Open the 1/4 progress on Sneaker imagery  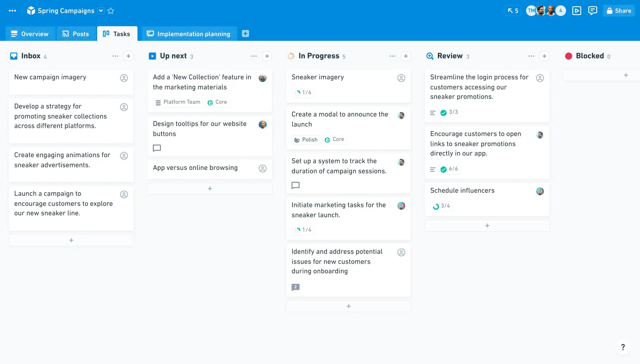point(303,93)
